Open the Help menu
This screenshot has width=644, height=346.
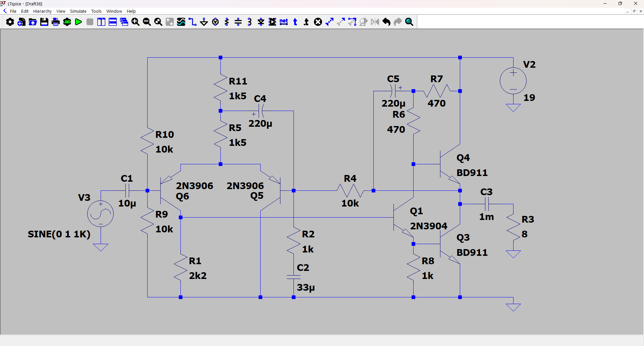coord(131,11)
